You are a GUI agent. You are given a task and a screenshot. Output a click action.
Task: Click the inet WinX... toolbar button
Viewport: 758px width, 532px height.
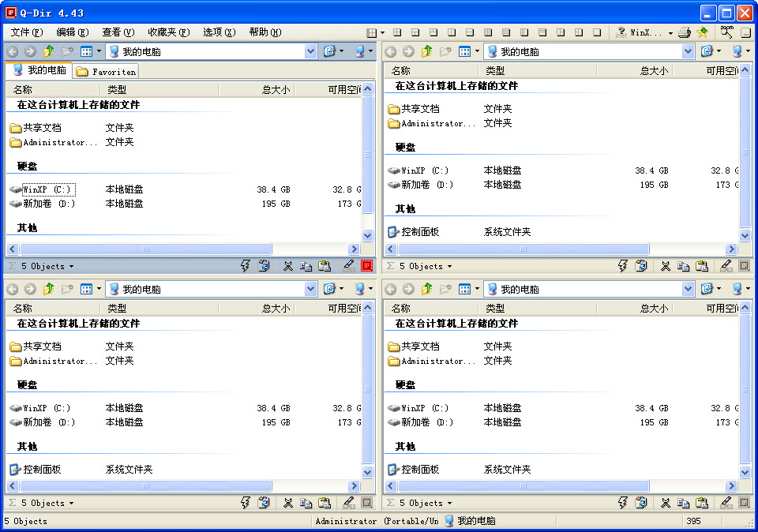[x=639, y=32]
